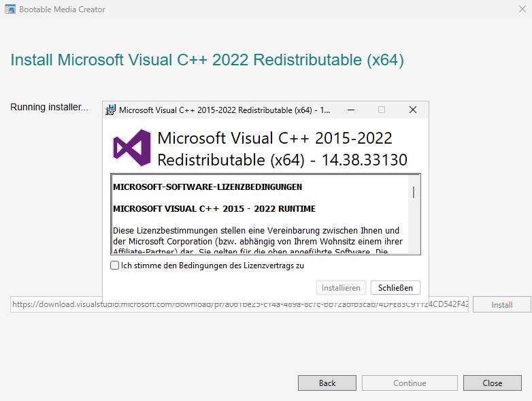Image resolution: width=532 pixels, height=401 pixels.
Task: Click the MICROSOFT VISUAL C++ 2015 - 2022 RUNTIME line
Action: tap(214, 209)
